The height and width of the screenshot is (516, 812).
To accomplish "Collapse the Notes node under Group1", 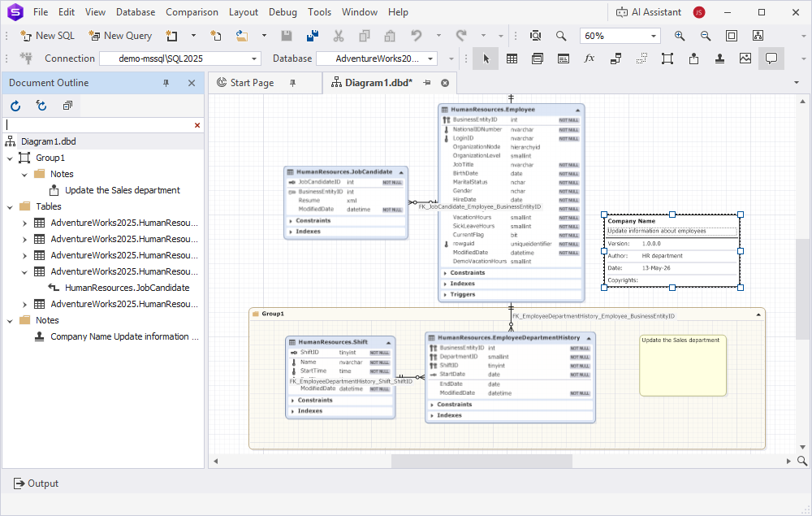I will click(24, 175).
